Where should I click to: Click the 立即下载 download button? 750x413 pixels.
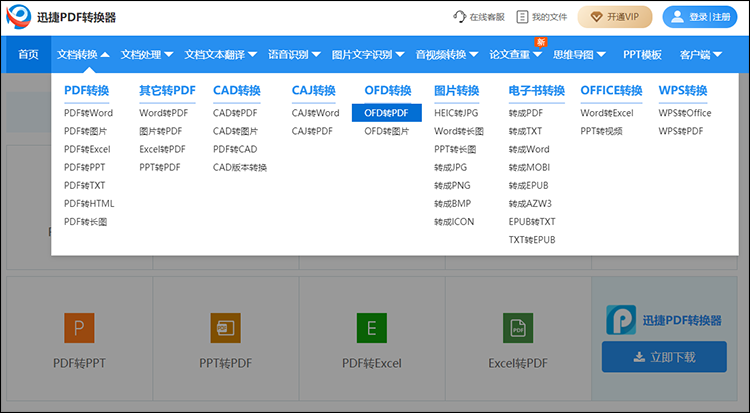coord(664,357)
